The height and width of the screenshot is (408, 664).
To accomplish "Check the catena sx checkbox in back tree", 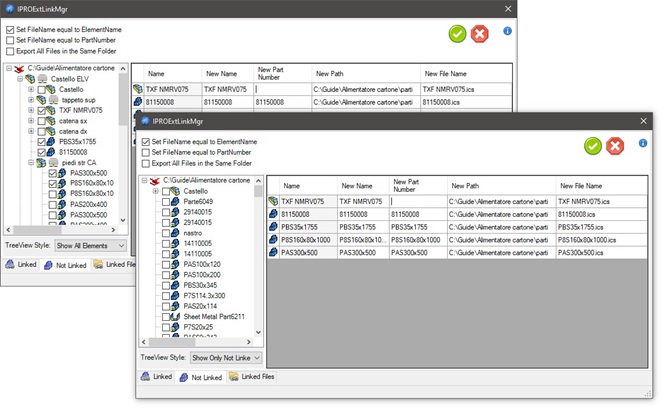I will tap(41, 121).
